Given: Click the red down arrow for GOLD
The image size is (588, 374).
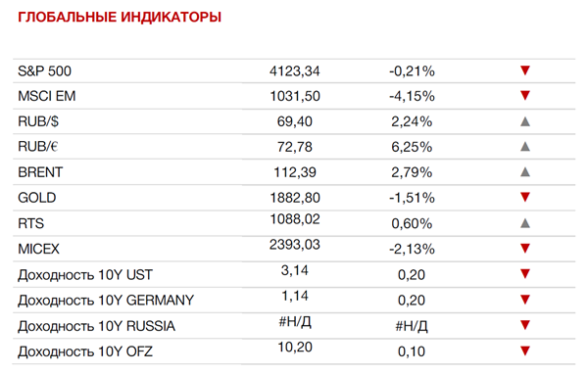Looking at the screenshot, I should pyautogui.click(x=525, y=197).
